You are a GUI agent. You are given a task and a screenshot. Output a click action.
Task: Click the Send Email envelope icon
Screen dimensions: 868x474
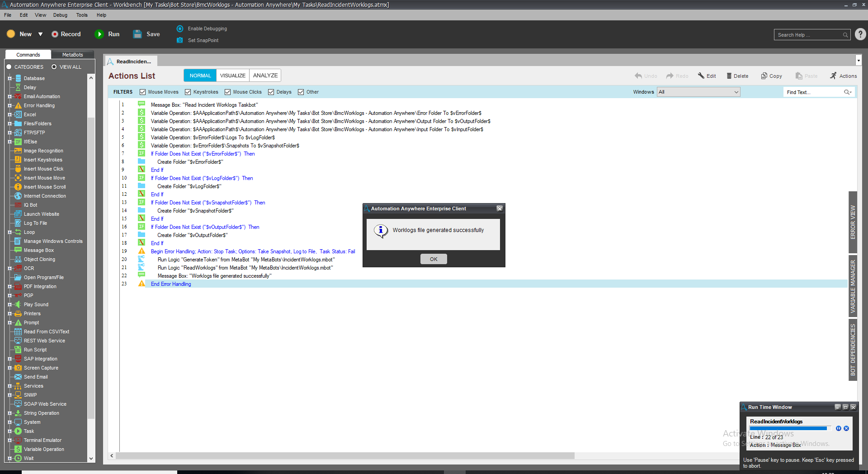click(x=18, y=377)
